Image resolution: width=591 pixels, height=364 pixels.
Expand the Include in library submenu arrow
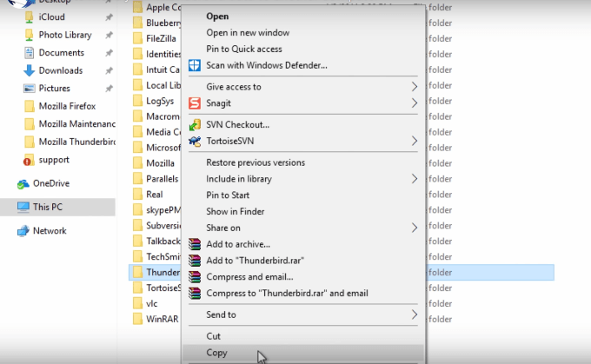point(415,179)
